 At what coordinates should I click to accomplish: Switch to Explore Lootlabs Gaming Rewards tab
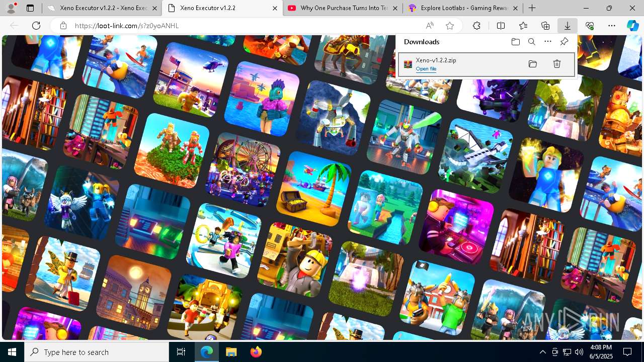point(463,8)
